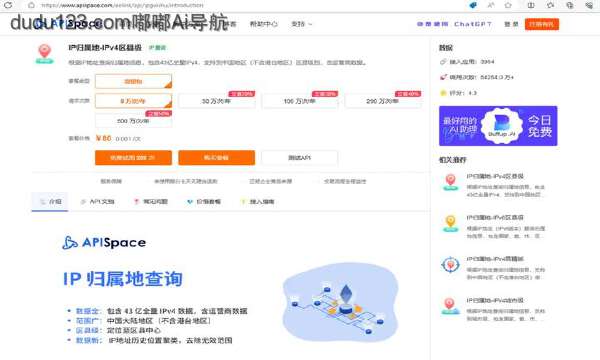
Task: Switch to the API文档 tab
Action: (x=98, y=202)
